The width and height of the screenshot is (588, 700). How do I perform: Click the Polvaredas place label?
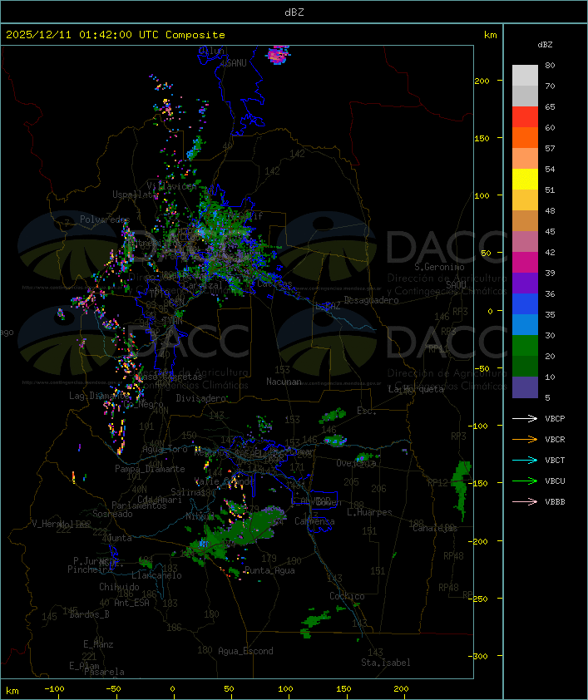(x=105, y=219)
